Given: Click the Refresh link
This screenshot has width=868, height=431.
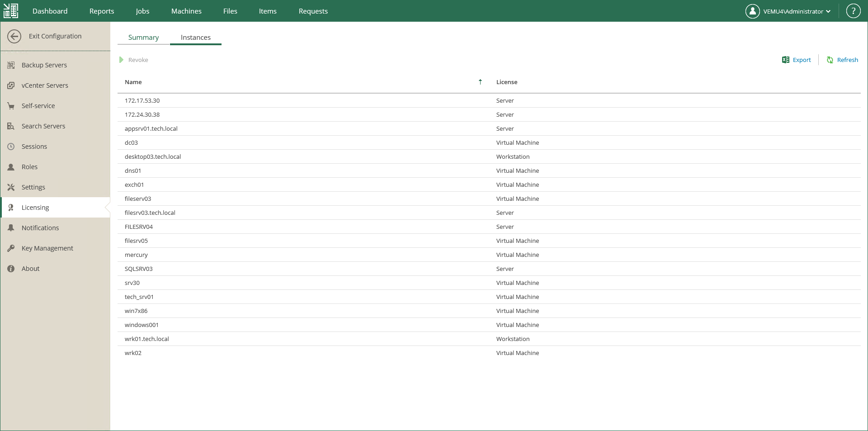Looking at the screenshot, I should click(847, 60).
